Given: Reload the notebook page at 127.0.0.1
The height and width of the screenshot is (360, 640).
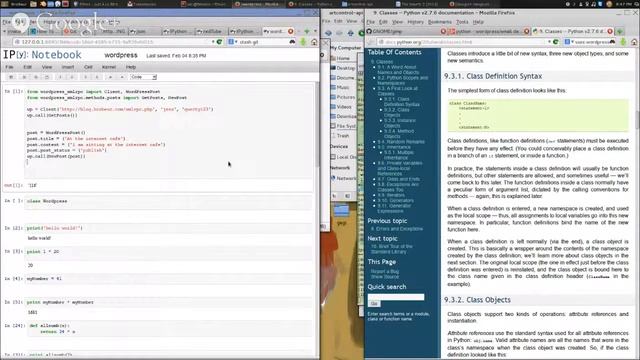Looking at the screenshot, I should 219,42.
